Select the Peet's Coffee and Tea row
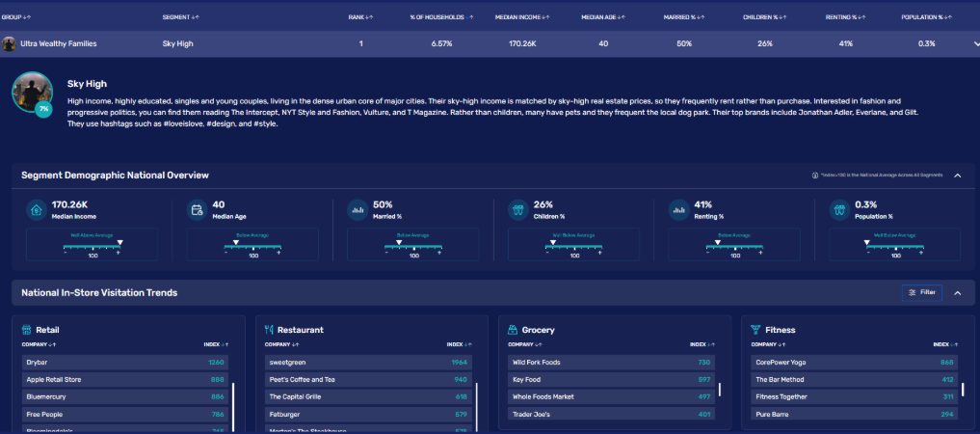 point(368,380)
